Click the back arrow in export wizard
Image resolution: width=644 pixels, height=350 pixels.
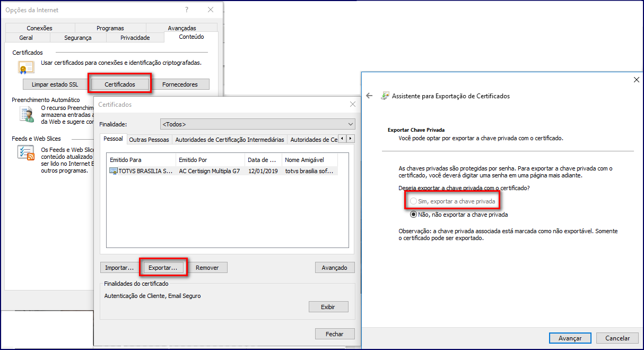point(369,96)
